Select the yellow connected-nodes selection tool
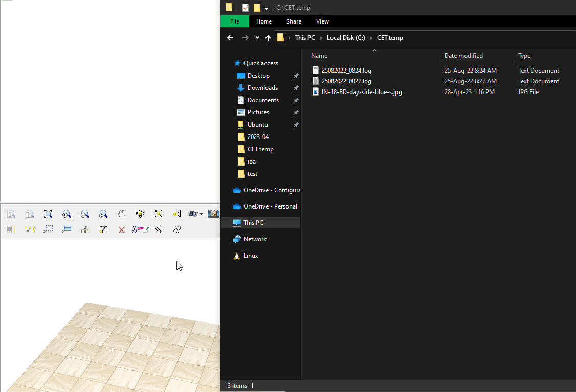The height and width of the screenshot is (392, 576). tap(30, 230)
